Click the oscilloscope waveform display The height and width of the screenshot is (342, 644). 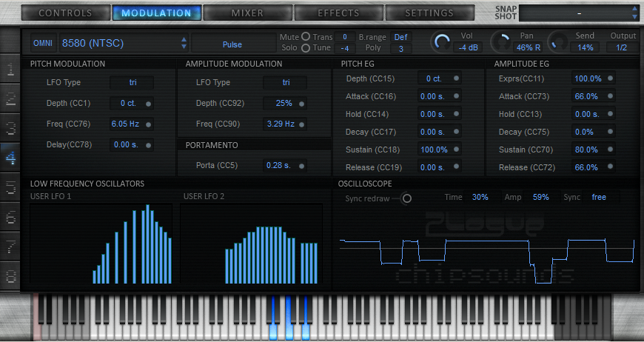[486, 247]
